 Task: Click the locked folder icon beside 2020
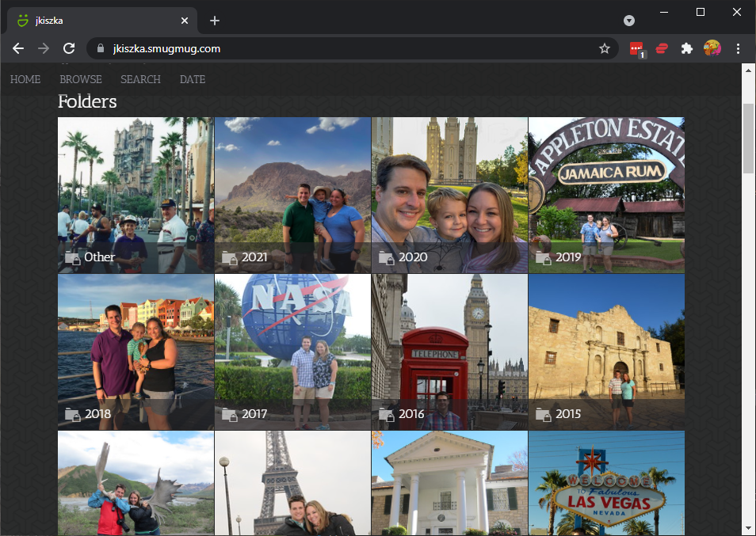coord(387,258)
